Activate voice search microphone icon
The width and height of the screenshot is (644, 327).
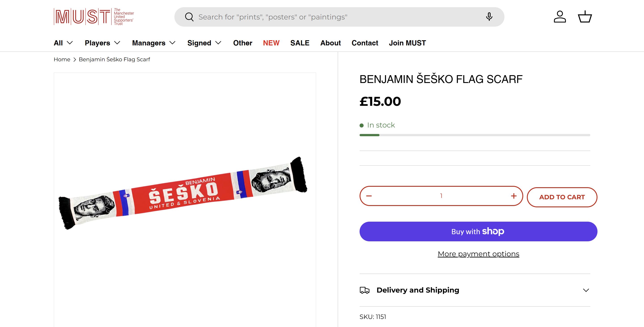[489, 17]
